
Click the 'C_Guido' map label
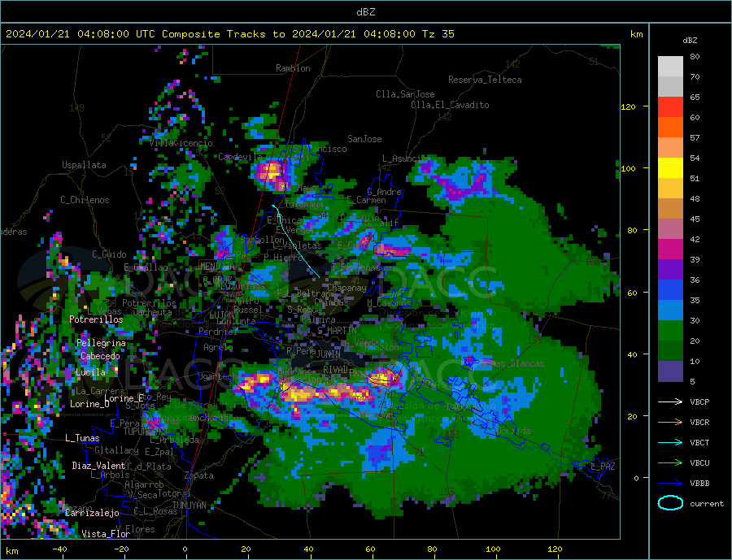tap(109, 254)
